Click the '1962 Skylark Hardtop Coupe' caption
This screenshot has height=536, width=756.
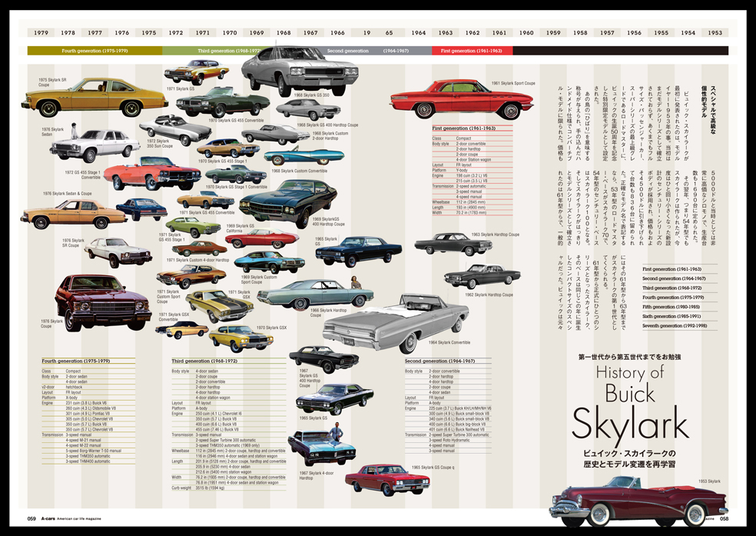(x=489, y=295)
